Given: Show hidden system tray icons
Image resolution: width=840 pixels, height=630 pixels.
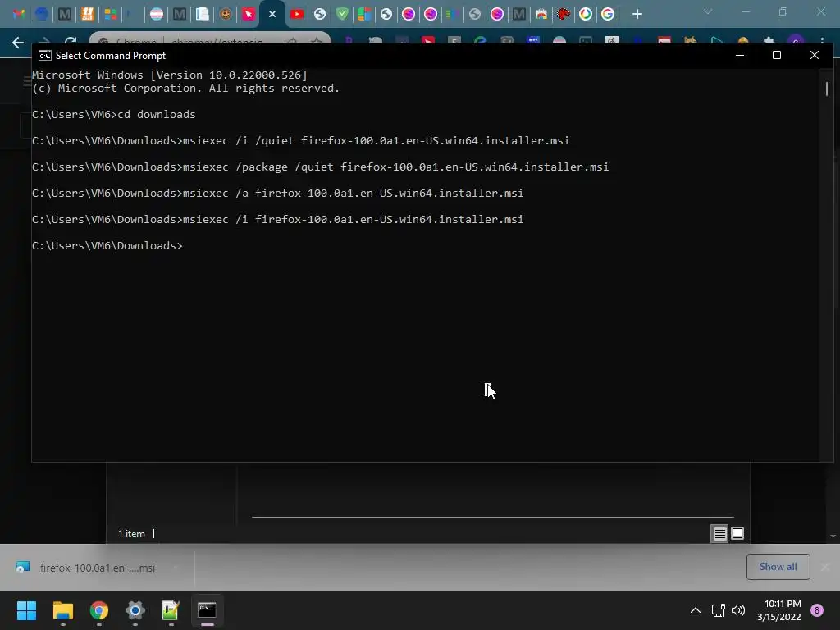Looking at the screenshot, I should [x=696, y=610].
